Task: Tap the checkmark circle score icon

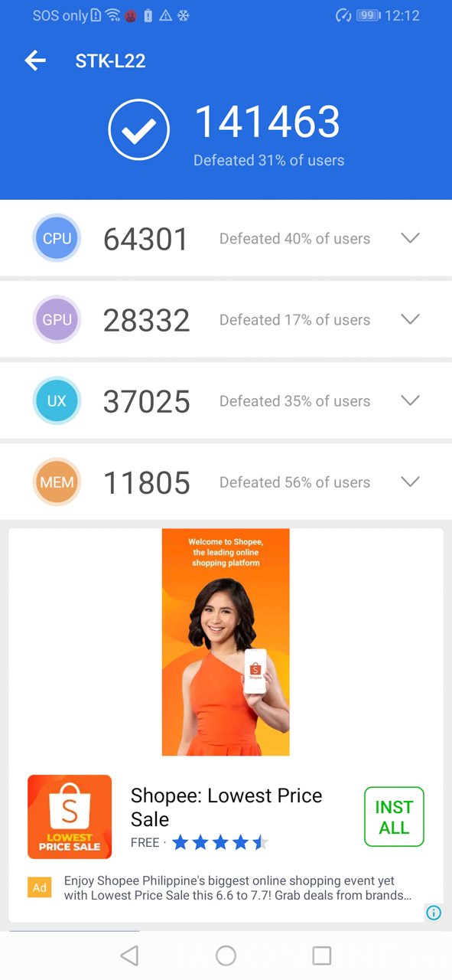Action: pyautogui.click(x=138, y=131)
